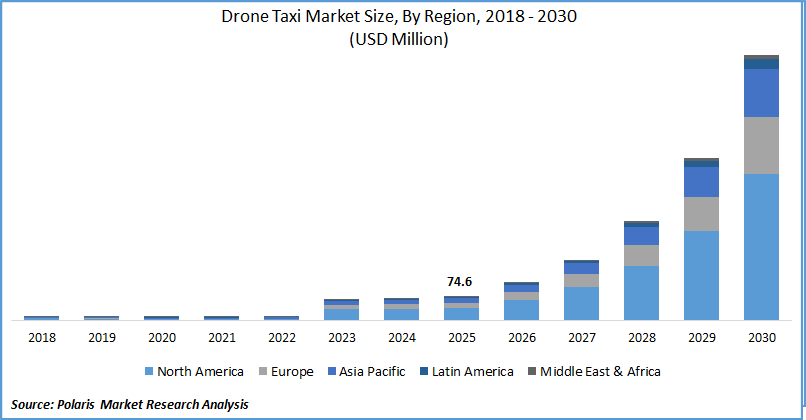Click the 2028 axis label
Viewport: 806px width, 420px height.
(x=642, y=338)
